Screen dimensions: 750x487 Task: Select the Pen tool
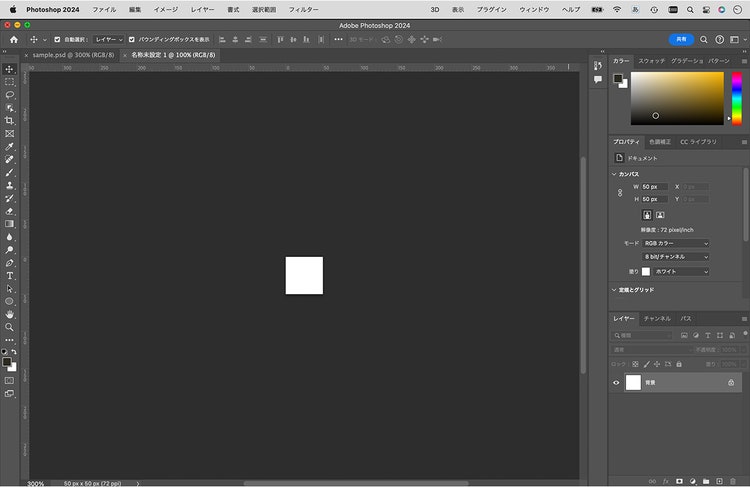point(9,263)
